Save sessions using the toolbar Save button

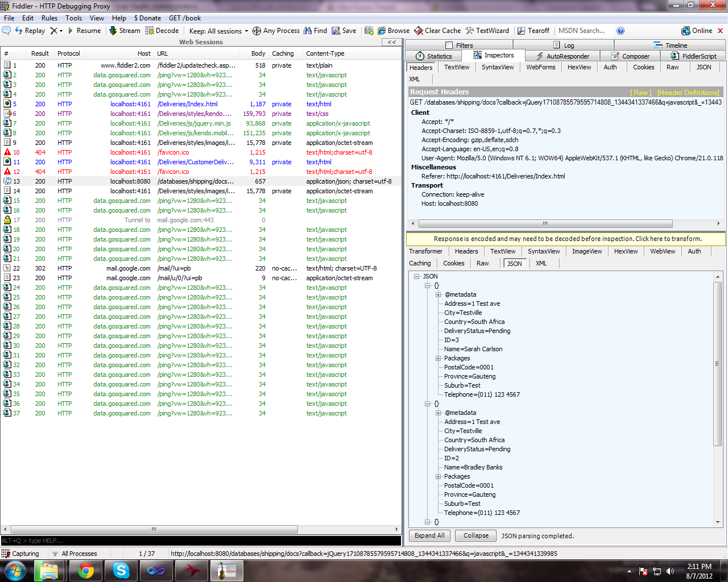click(x=344, y=31)
